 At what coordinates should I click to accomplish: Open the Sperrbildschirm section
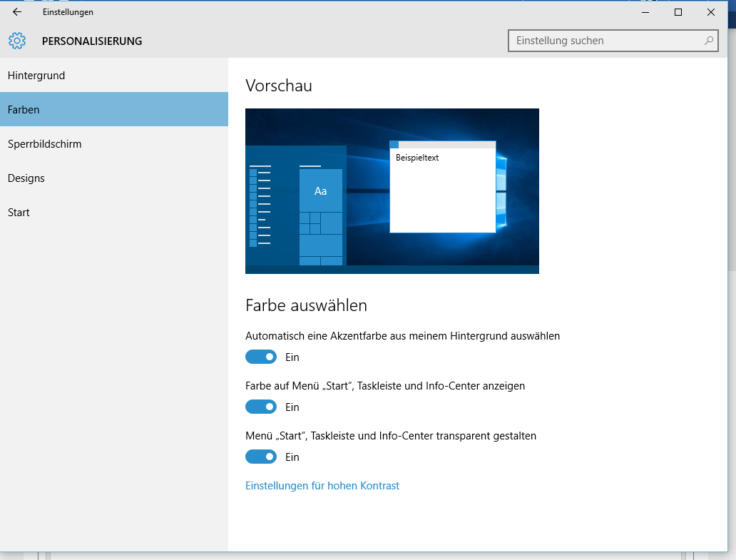tap(114, 143)
